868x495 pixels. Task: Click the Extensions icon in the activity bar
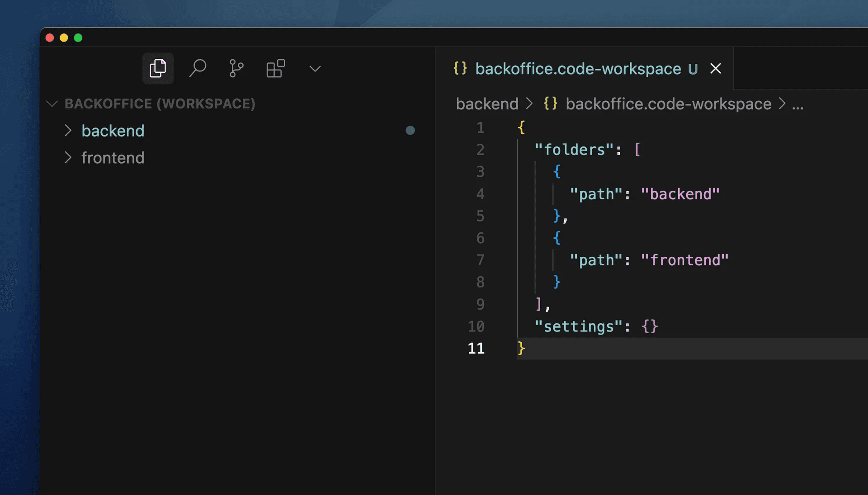(275, 68)
